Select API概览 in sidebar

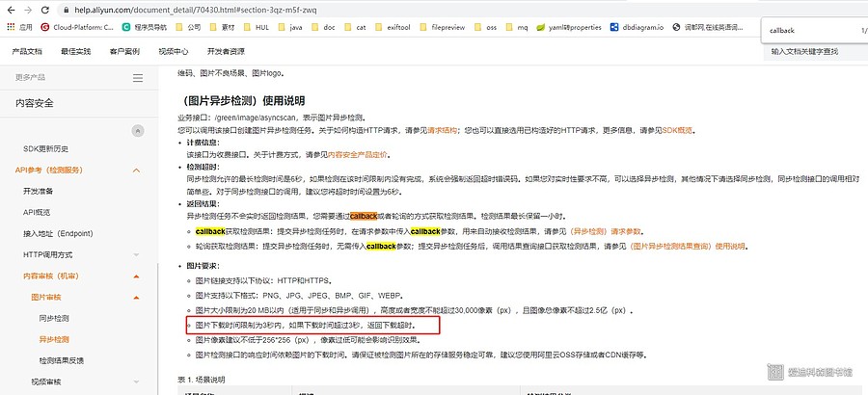click(37, 213)
